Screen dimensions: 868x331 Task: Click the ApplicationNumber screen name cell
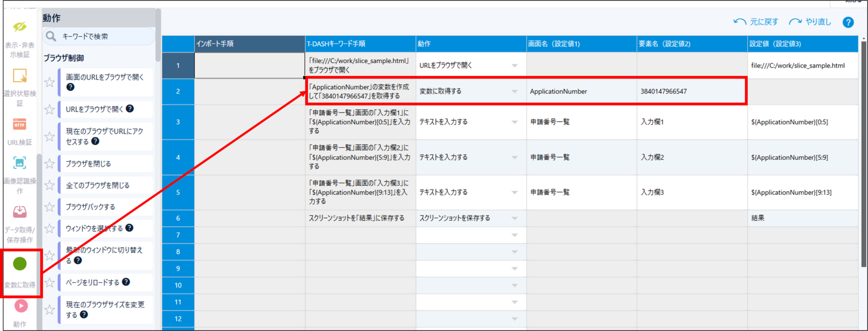581,91
